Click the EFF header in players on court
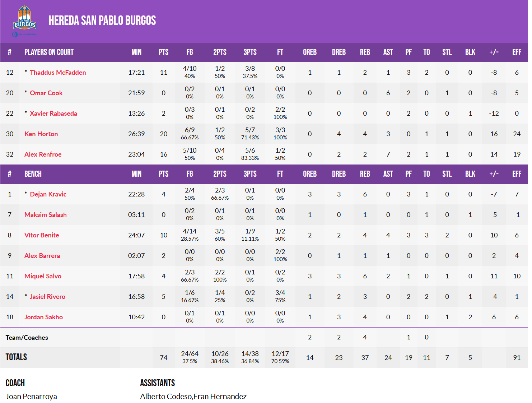Image resolution: width=532 pixels, height=403 pixels. 516,52
